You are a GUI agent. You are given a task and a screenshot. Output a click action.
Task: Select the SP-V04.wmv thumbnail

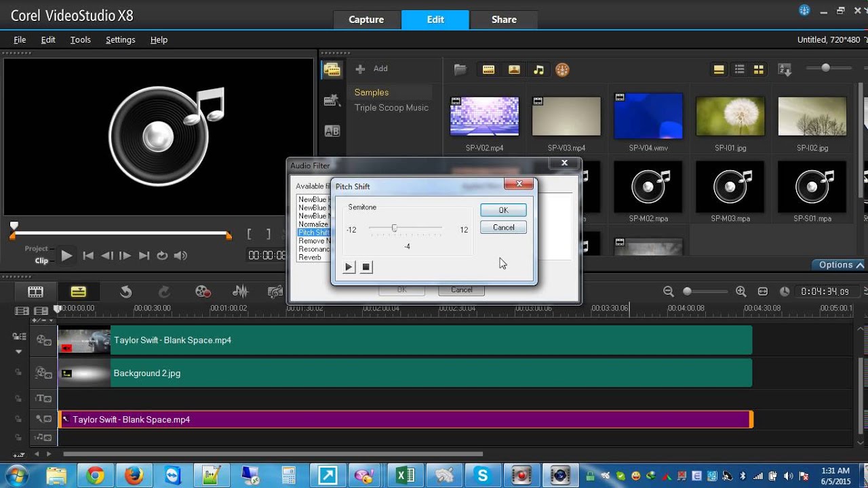(648, 117)
